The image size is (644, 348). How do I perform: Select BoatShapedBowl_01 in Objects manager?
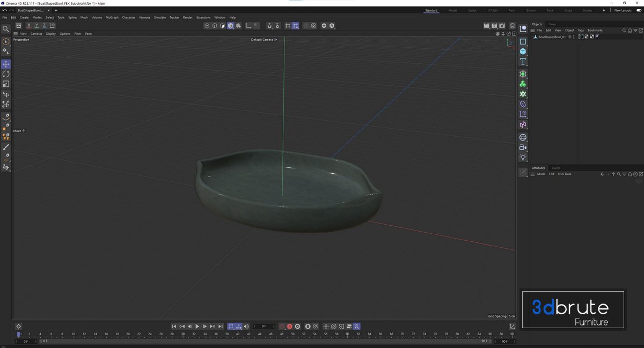tap(552, 37)
